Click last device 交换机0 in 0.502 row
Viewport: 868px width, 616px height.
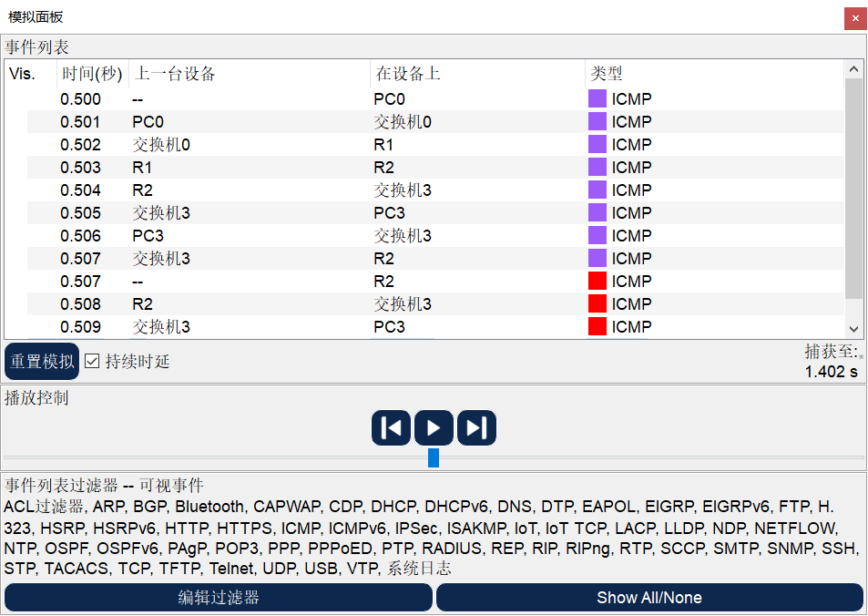(x=161, y=145)
